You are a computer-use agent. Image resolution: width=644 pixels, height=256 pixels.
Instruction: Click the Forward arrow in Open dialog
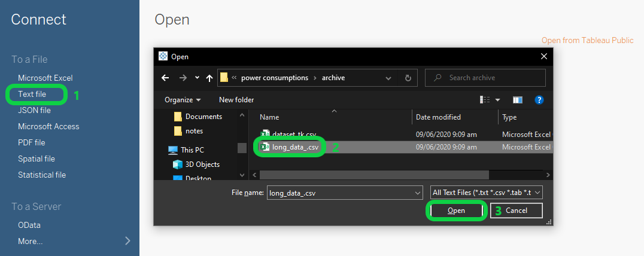click(x=183, y=78)
